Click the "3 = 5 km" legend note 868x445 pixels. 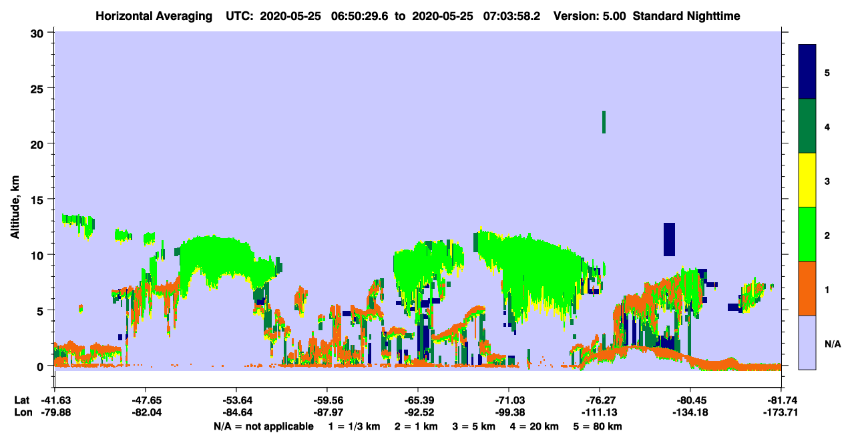pyautogui.click(x=474, y=426)
